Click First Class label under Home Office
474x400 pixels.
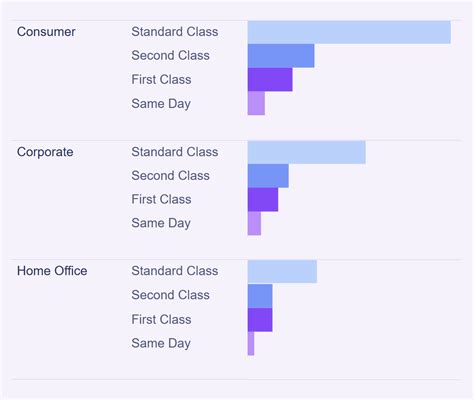(161, 319)
